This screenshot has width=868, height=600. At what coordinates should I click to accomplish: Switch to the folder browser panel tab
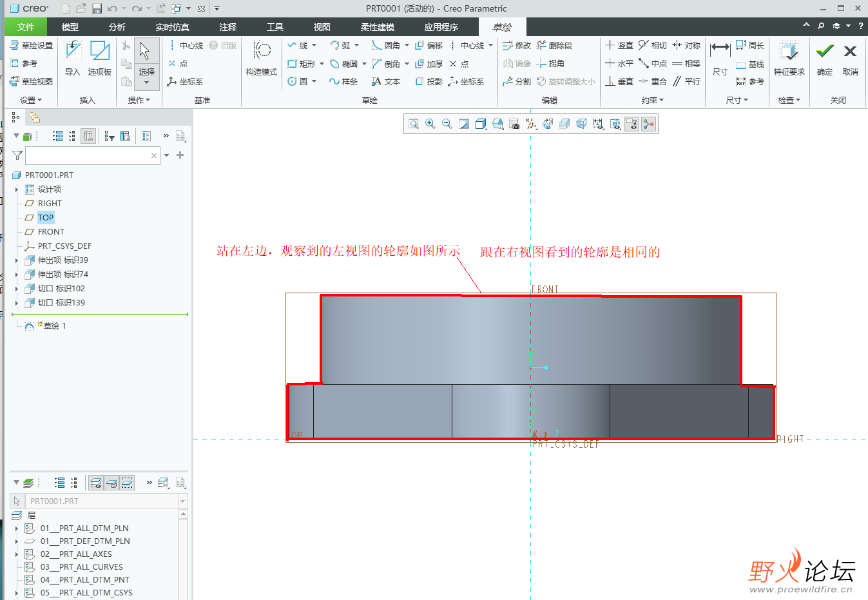click(x=34, y=117)
